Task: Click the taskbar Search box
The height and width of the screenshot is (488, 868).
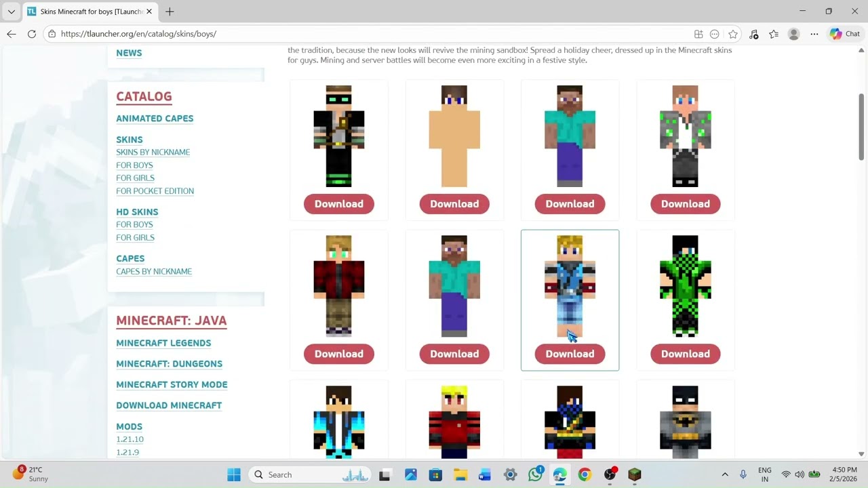Action: pos(309,474)
